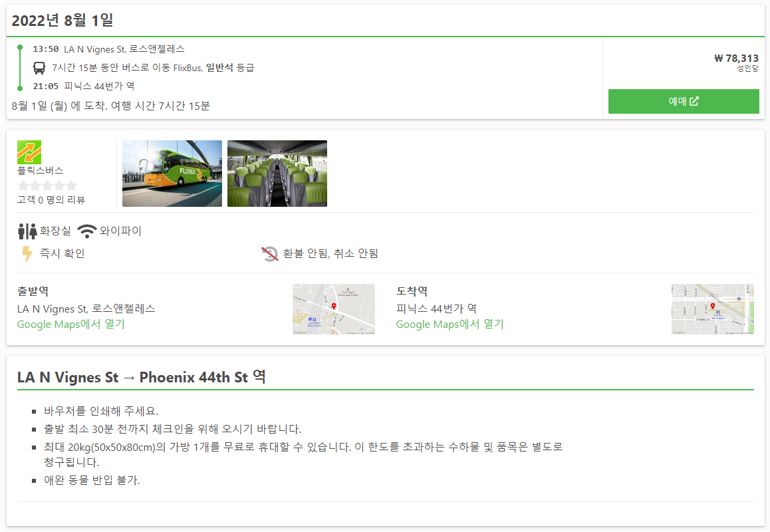
Task: Open departure station in Google Maps link
Action: 71,325
